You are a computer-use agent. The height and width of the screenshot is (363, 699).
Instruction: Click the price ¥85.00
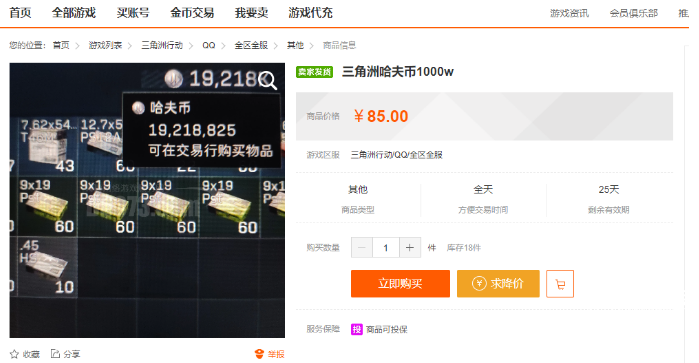(x=381, y=116)
